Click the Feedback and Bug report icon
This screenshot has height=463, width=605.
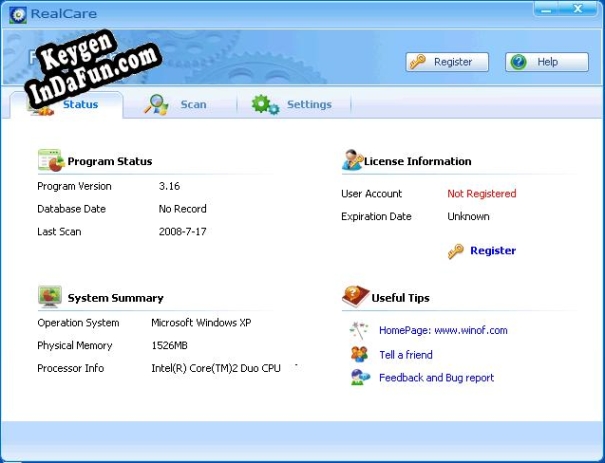360,377
